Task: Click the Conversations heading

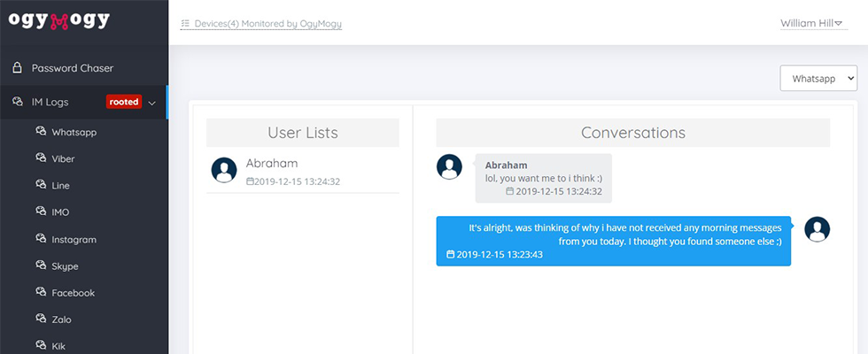Action: (632, 133)
